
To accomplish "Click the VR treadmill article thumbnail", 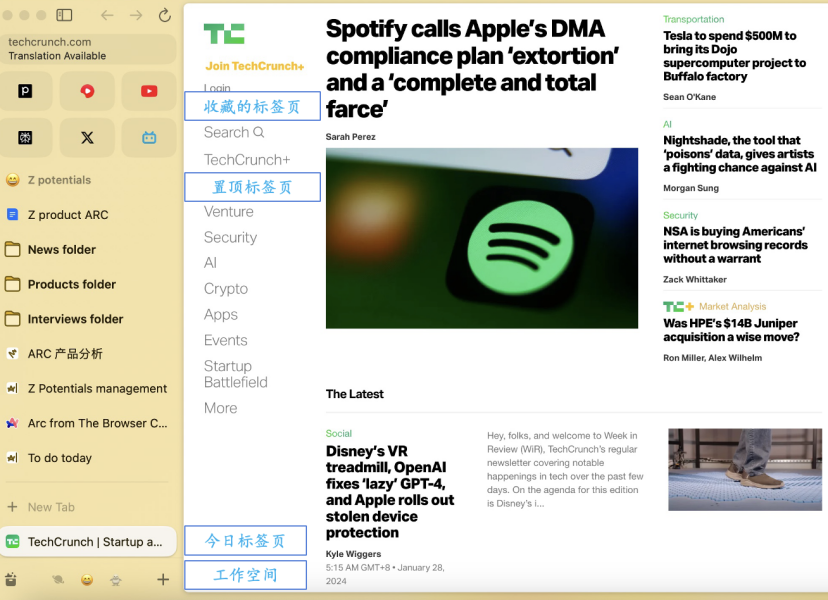I will click(x=745, y=470).
